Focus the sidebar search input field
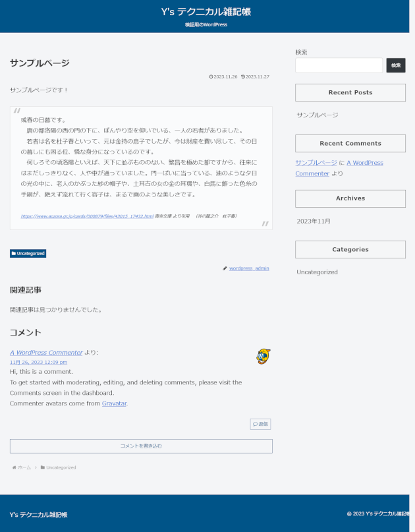Image resolution: width=415 pixels, height=532 pixels. (339, 65)
